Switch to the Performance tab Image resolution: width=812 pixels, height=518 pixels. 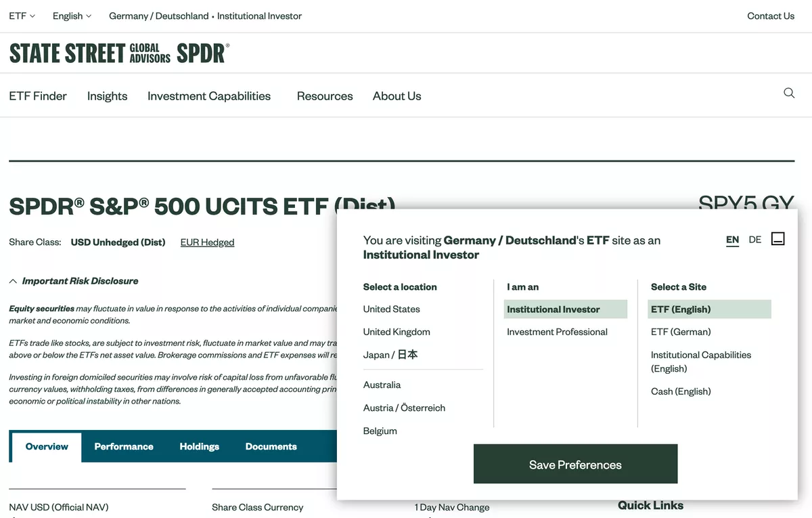[x=124, y=447]
